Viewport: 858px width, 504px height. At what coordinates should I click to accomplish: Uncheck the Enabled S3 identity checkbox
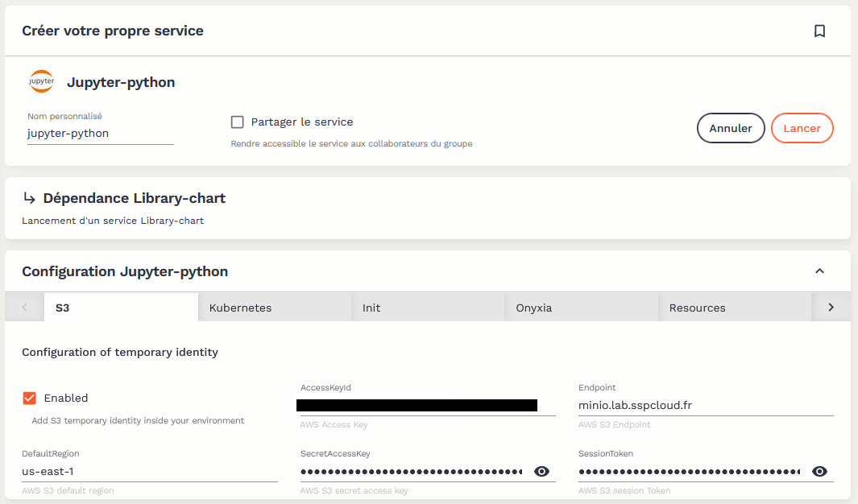tap(30, 398)
